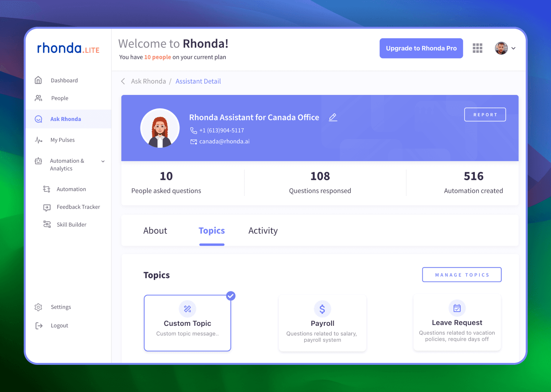Screen dimensions: 551x392
Task: Click the Automation icon in the sidebar
Action: pos(46,189)
